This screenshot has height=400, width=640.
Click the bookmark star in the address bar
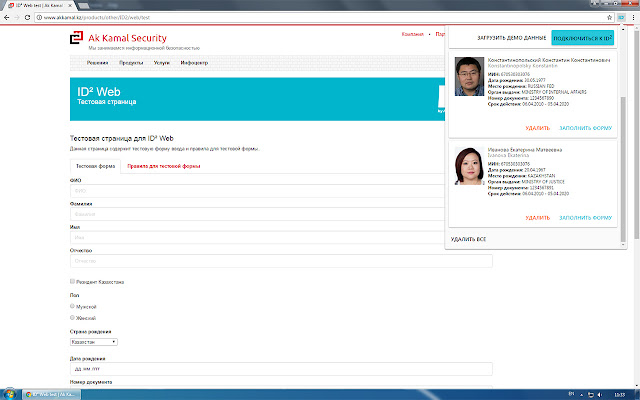click(x=609, y=18)
